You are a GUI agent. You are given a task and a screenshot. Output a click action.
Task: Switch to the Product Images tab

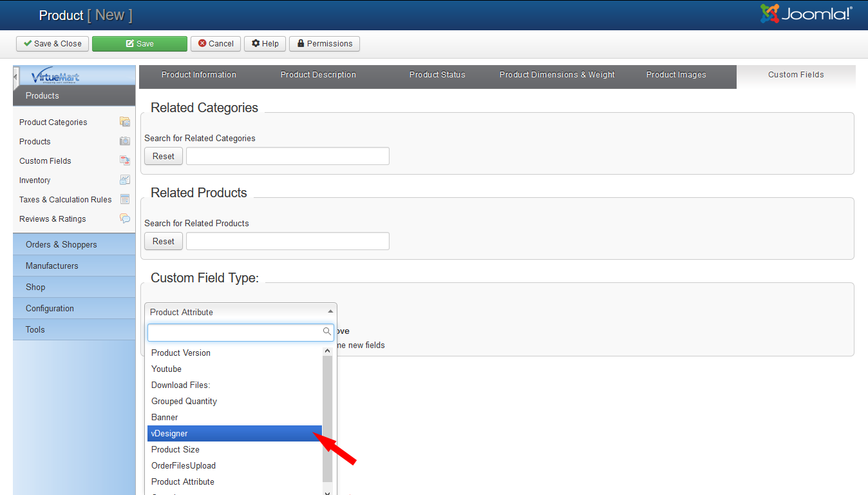coord(676,75)
